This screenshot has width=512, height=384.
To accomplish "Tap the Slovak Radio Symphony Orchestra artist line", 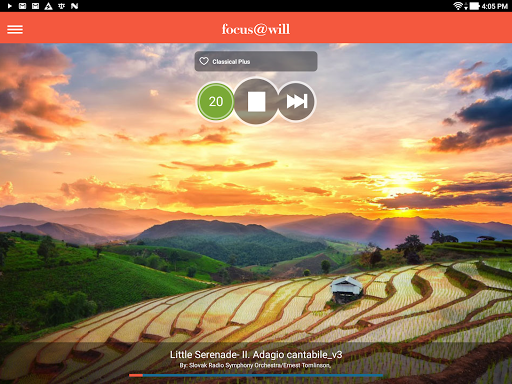I will pos(255,365).
